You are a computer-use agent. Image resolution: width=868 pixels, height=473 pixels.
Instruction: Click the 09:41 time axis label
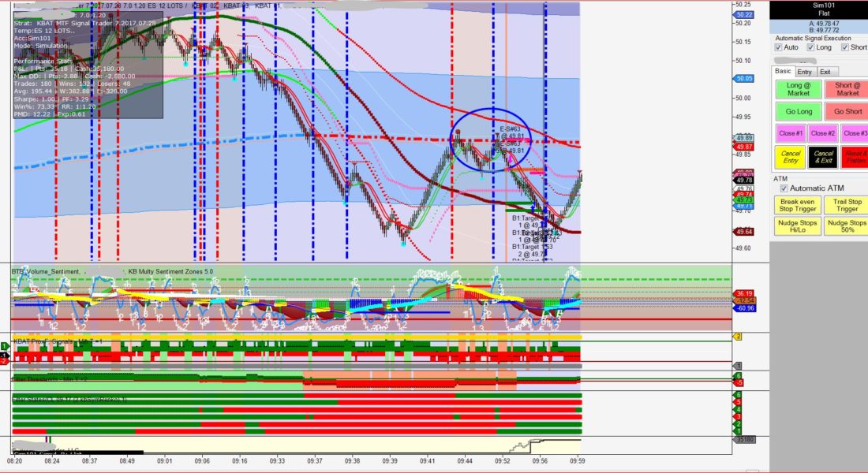[427, 461]
